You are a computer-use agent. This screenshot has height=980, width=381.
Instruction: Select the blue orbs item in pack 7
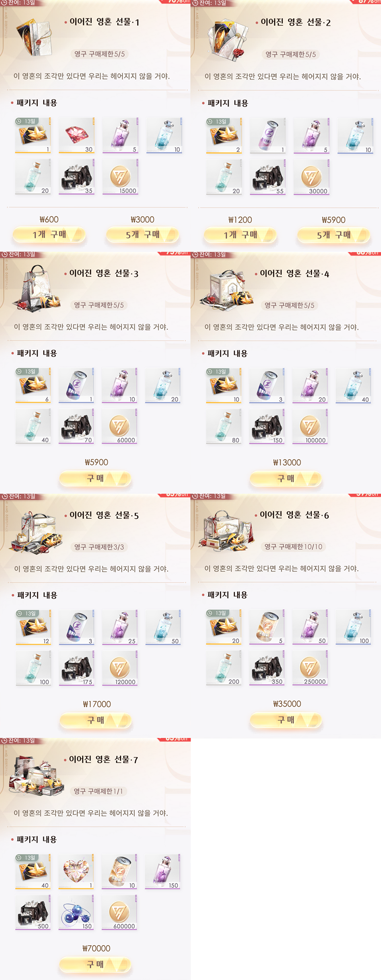pyautogui.click(x=76, y=912)
